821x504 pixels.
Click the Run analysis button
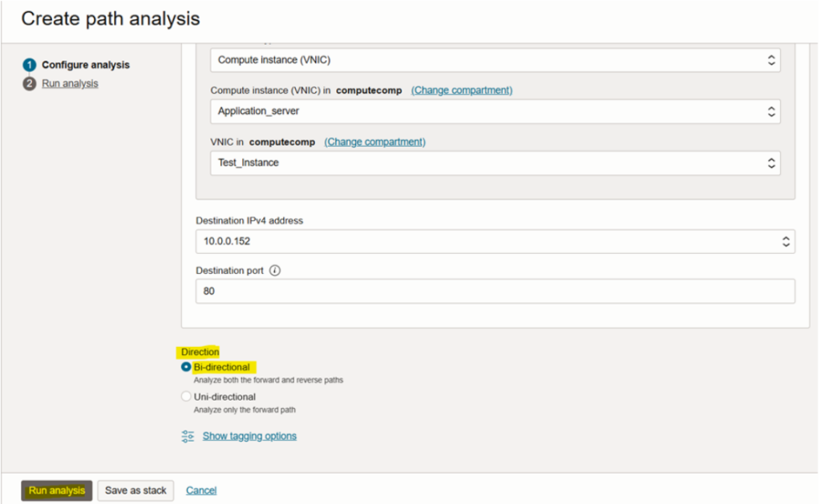pyautogui.click(x=57, y=490)
